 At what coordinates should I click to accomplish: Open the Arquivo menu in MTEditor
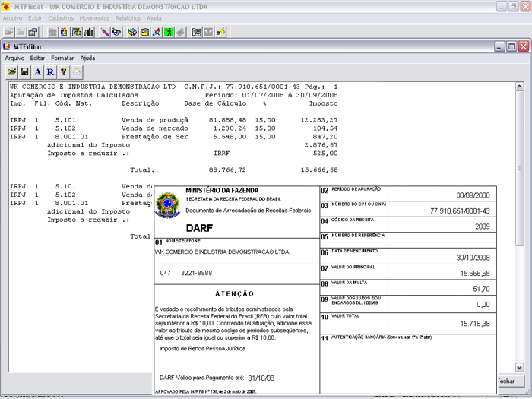14,58
